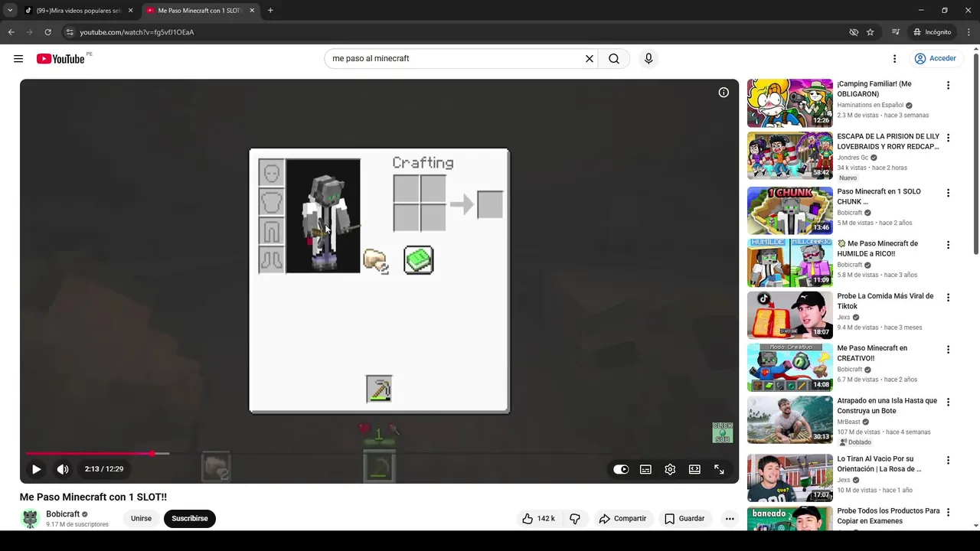Play the video

point(36,469)
